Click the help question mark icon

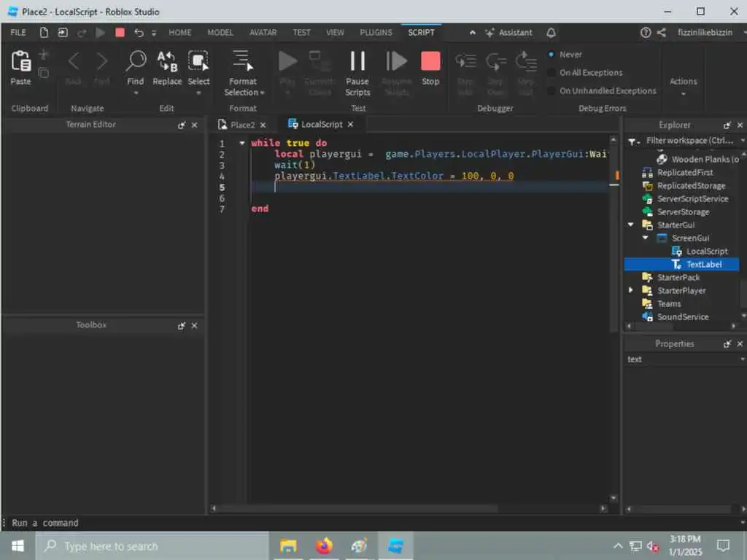tap(646, 32)
